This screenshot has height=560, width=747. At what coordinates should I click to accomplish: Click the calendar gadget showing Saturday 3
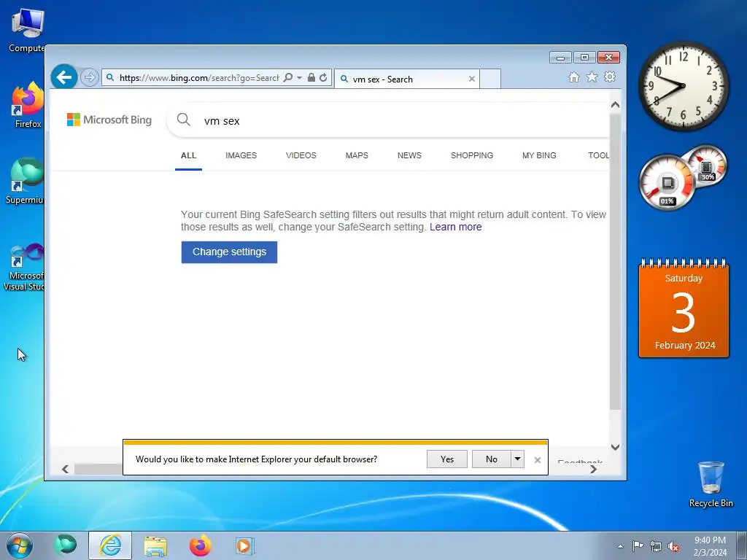(684, 308)
